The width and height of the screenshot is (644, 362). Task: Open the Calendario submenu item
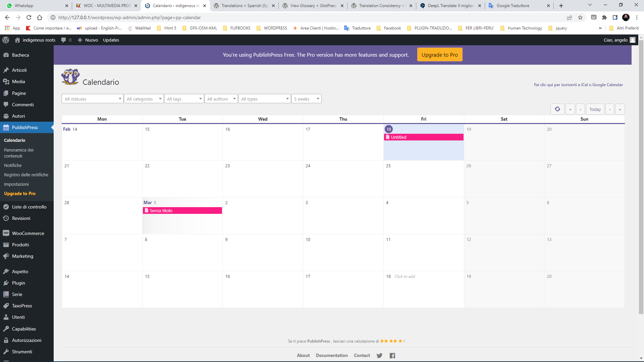(x=14, y=140)
